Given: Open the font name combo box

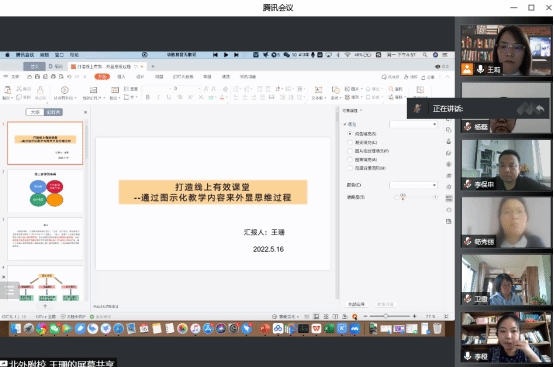Looking at the screenshot, I should click(x=157, y=89).
